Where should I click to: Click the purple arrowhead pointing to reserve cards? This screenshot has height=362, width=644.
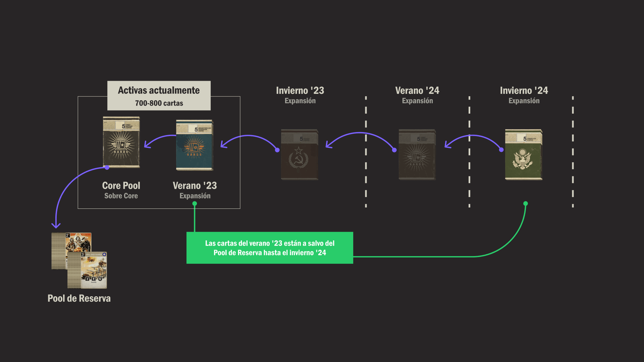[56, 226]
